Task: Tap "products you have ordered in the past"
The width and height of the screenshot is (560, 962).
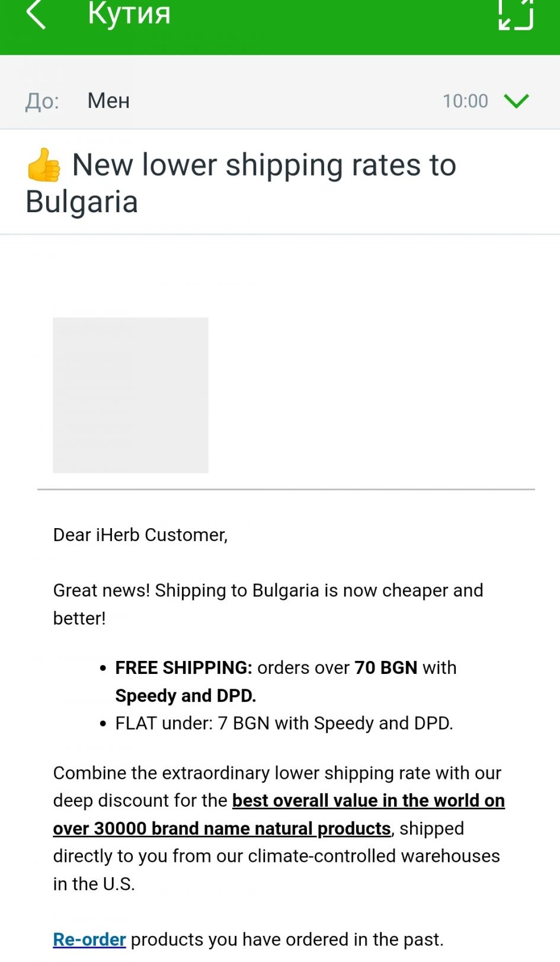Action: (x=287, y=939)
